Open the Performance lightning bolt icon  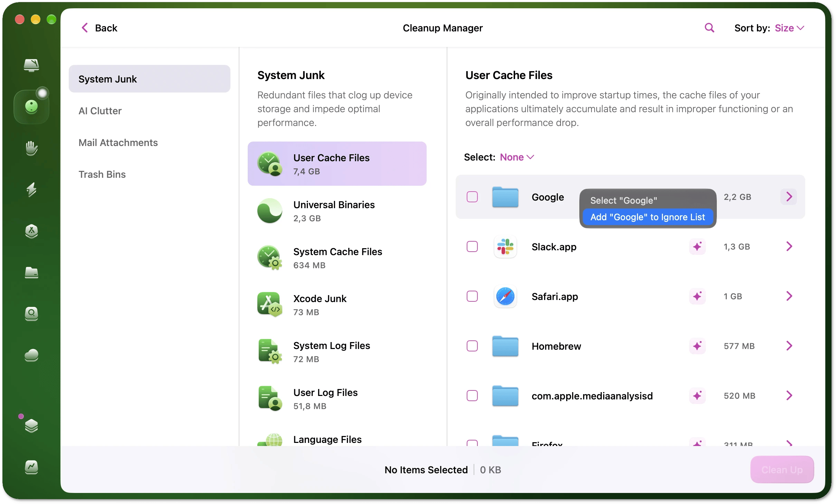coord(31,190)
